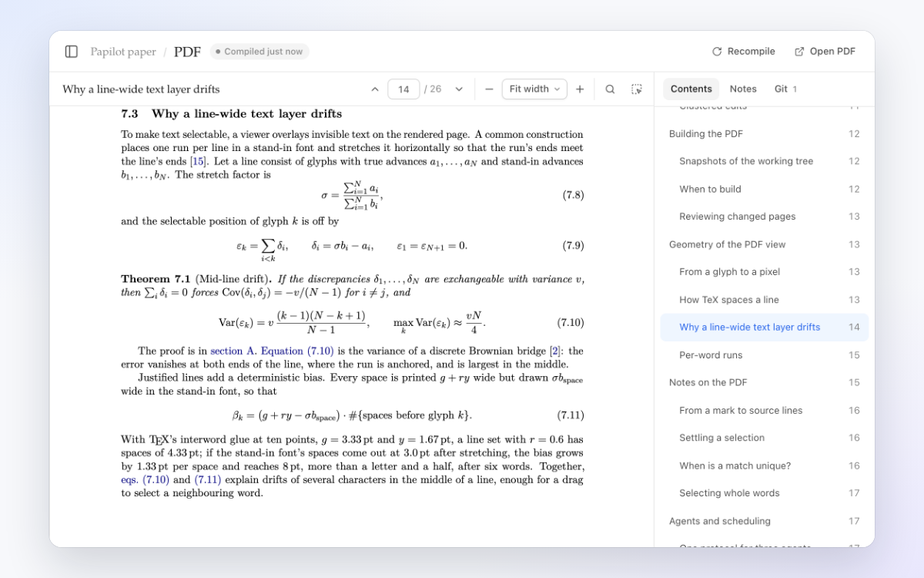Toggle the sidebar panel icon
This screenshot has width=924, height=578.
[72, 52]
